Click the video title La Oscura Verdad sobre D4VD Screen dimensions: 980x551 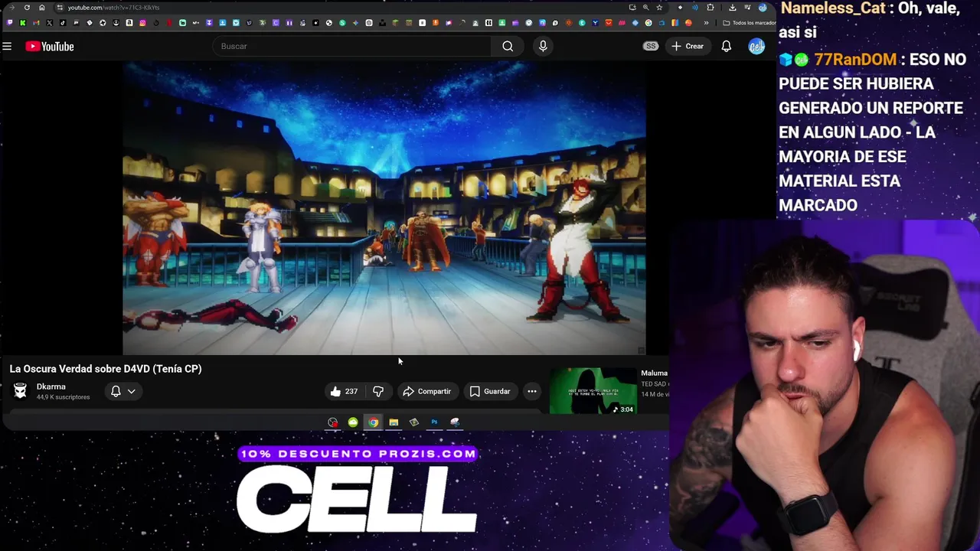106,369
